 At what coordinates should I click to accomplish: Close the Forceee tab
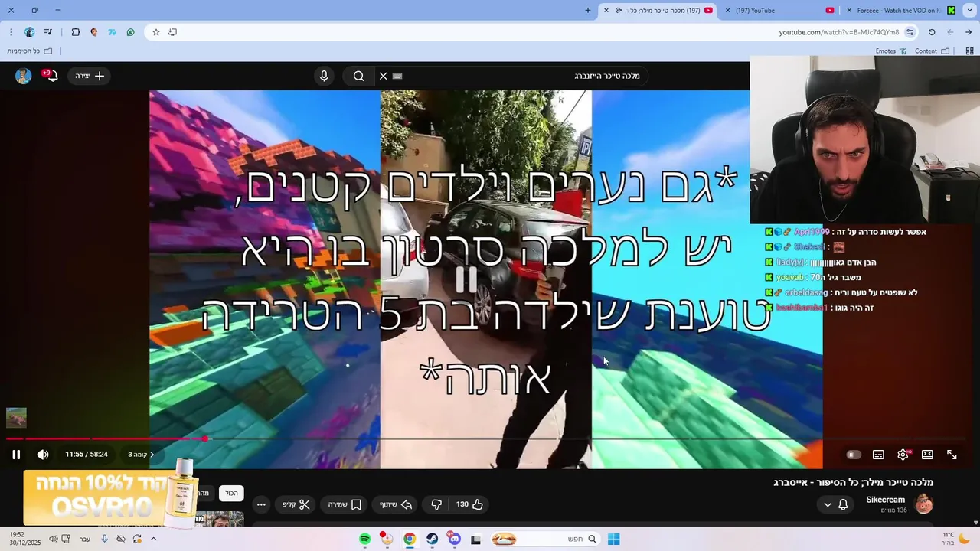pos(849,11)
